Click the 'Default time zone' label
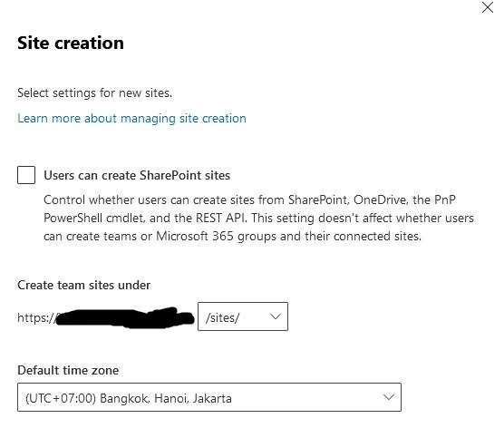 pyautogui.click(x=68, y=370)
